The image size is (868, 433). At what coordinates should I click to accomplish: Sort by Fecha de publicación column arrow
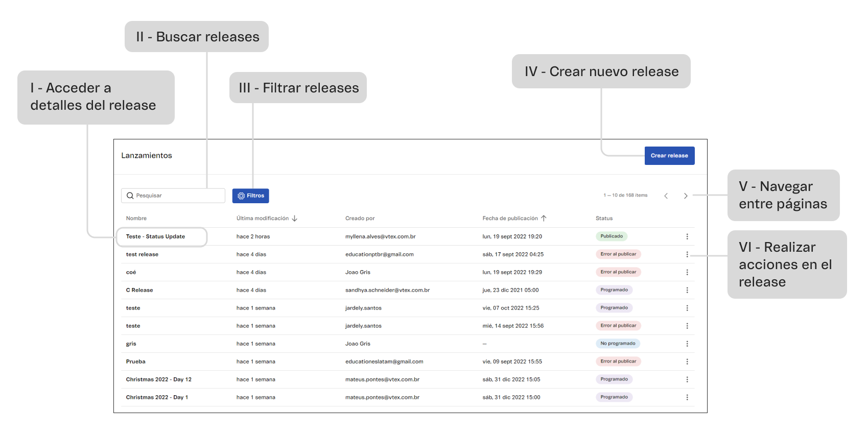pyautogui.click(x=544, y=219)
